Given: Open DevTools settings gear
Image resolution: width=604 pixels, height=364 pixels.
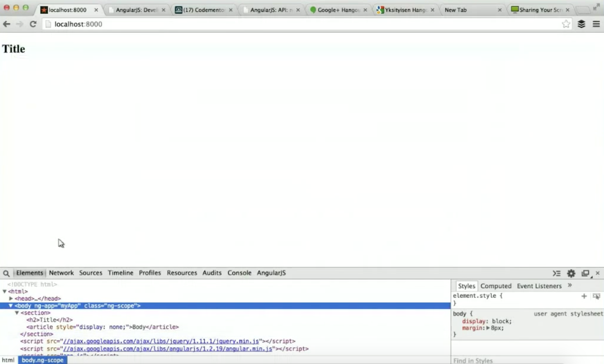Looking at the screenshot, I should pyautogui.click(x=571, y=273).
